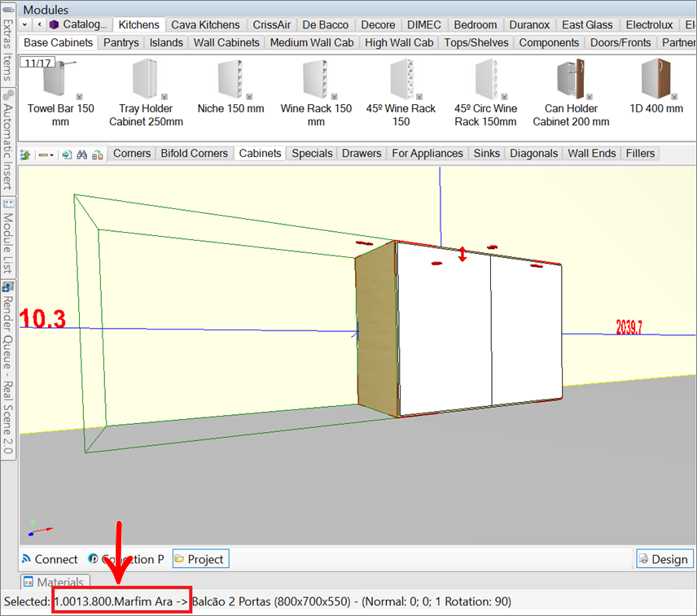Image resolution: width=697 pixels, height=616 pixels.
Task: Click the purple cube Catalog icon
Action: [x=55, y=24]
